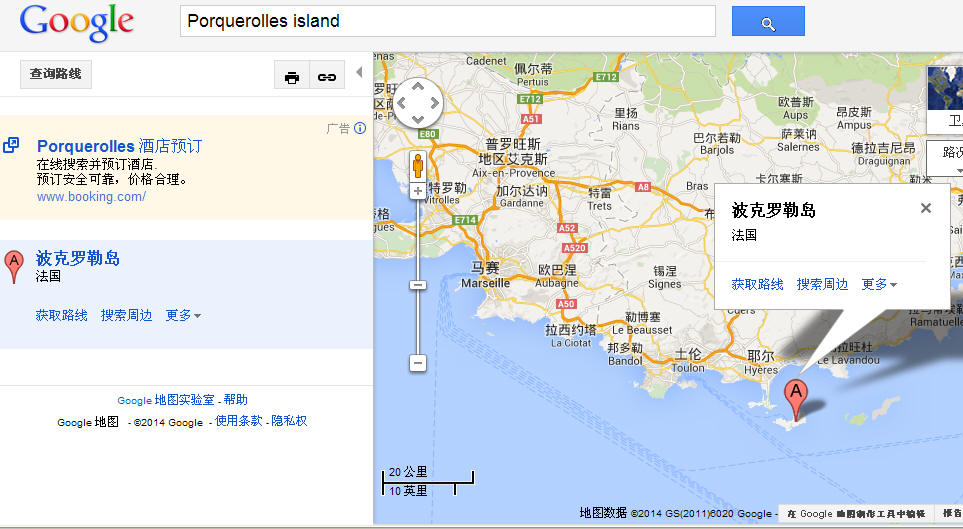This screenshot has height=529, width=963.
Task: Collapse the left panel arrow
Action: point(359,72)
